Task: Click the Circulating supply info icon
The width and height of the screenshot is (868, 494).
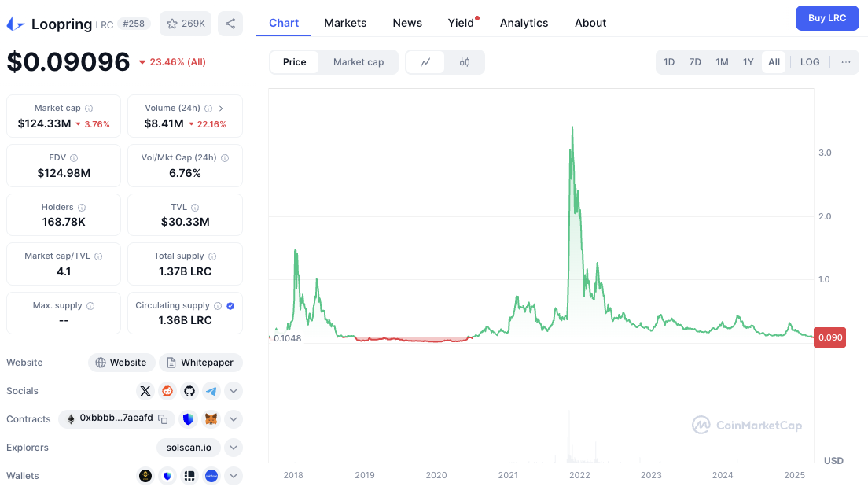Action: tap(218, 306)
